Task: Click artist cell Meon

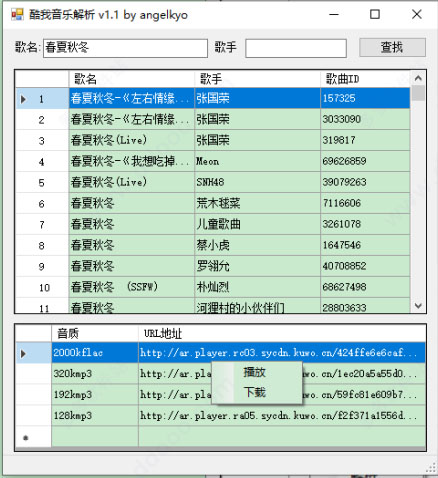Action: tap(257, 161)
